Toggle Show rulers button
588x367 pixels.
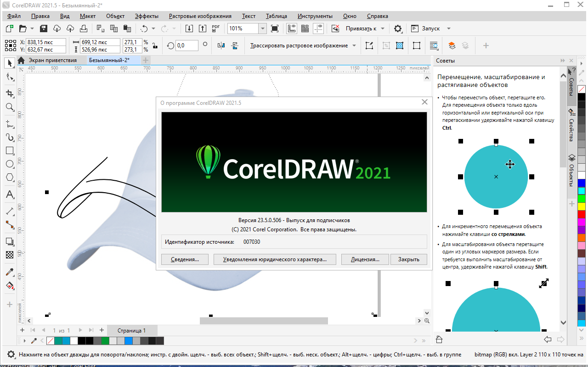click(291, 29)
